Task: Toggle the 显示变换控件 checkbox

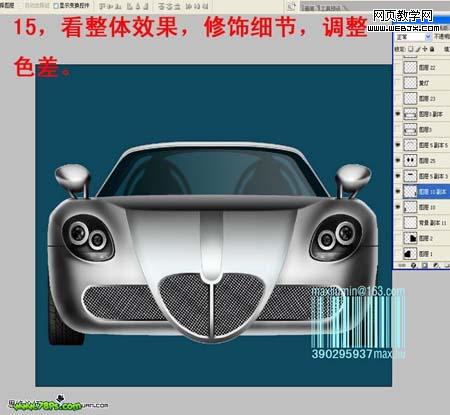Action: [56, 6]
